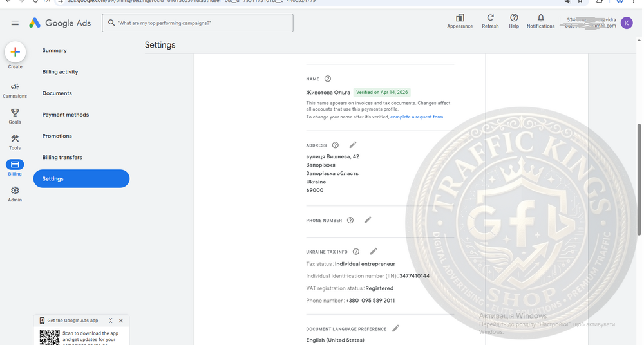Screen dimensions: 644x345
Task: Edit Ukraine tax info pencil icon
Action: coord(374,252)
